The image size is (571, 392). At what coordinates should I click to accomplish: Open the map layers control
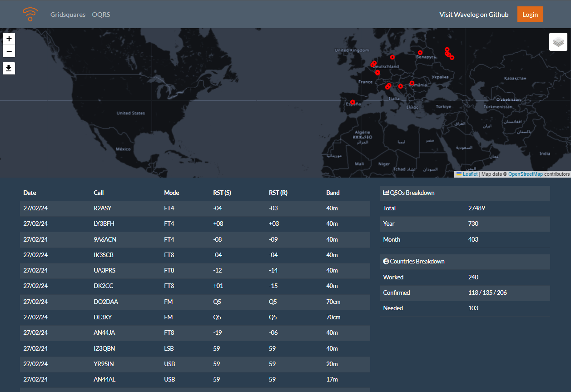coord(558,42)
